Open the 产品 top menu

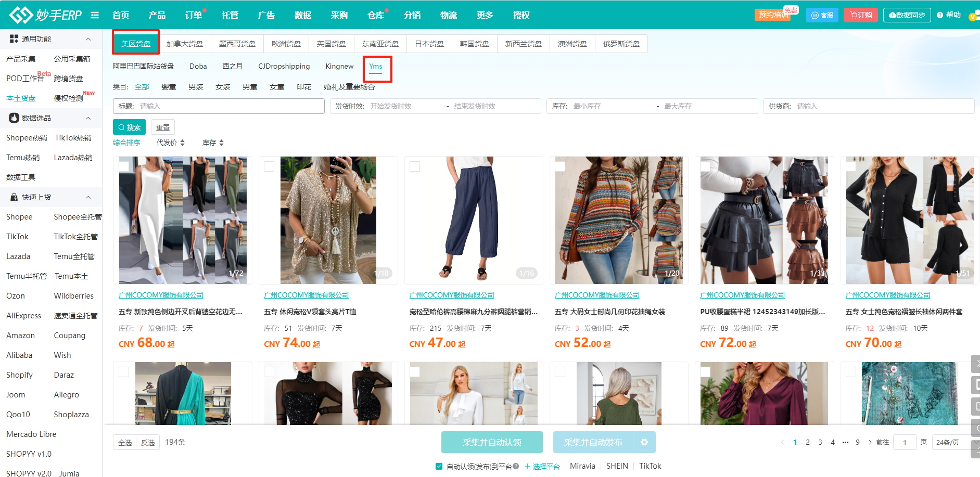(x=157, y=15)
